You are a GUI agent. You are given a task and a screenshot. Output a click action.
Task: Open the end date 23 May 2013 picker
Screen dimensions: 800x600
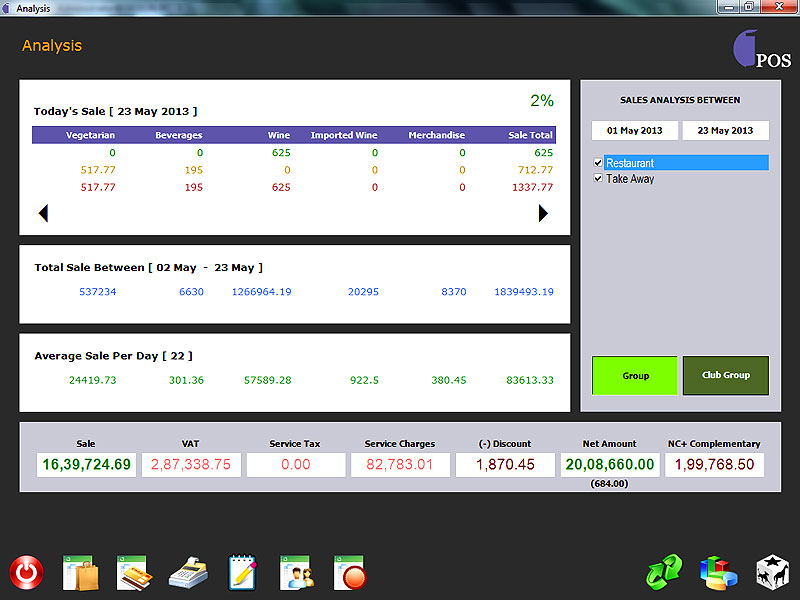click(725, 131)
